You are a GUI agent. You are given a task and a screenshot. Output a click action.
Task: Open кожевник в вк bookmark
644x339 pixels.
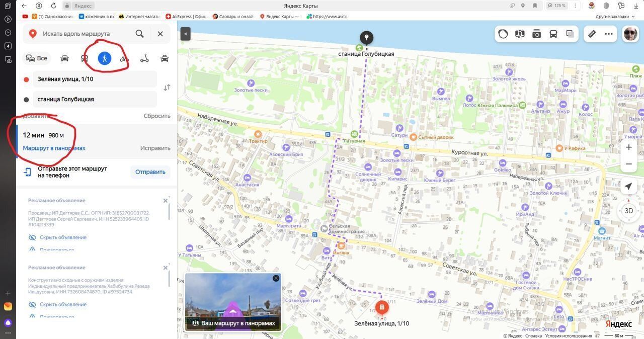[x=97, y=16]
